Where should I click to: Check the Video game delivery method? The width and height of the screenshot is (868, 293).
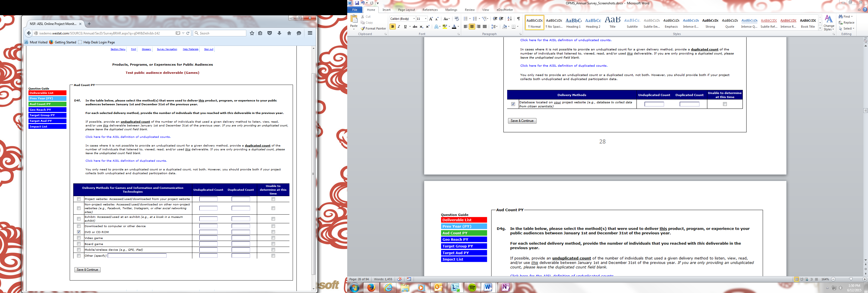(79, 238)
